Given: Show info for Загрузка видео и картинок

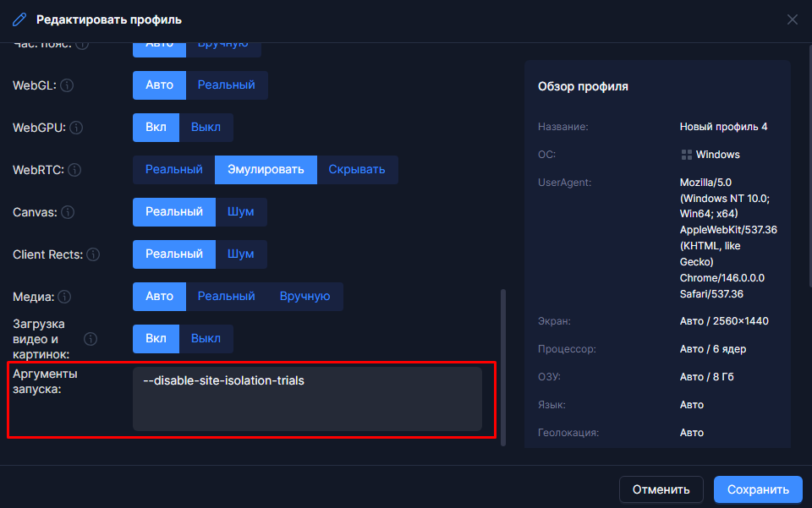Looking at the screenshot, I should [x=91, y=339].
